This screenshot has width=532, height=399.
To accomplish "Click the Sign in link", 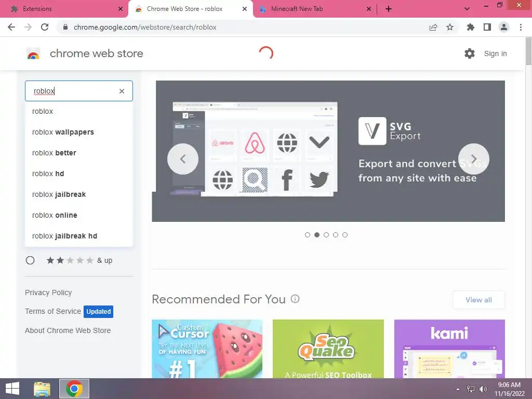I will 495,54.
